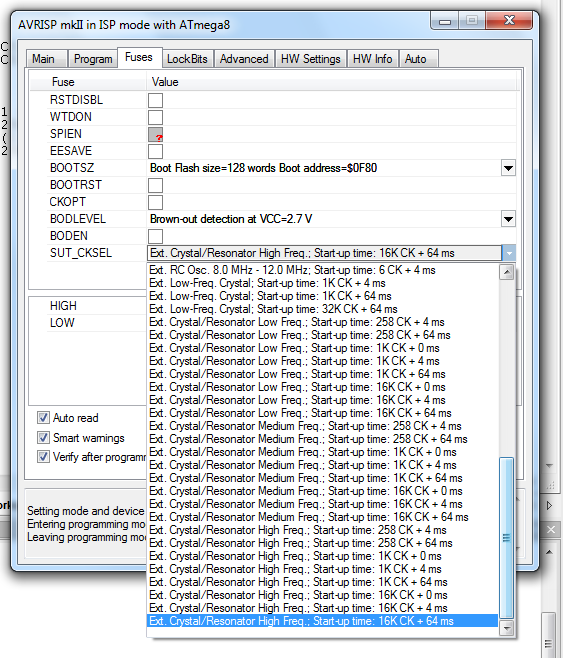The image size is (563, 658).
Task: Click the SUT_CKSEL combo box field
Action: (x=324, y=253)
